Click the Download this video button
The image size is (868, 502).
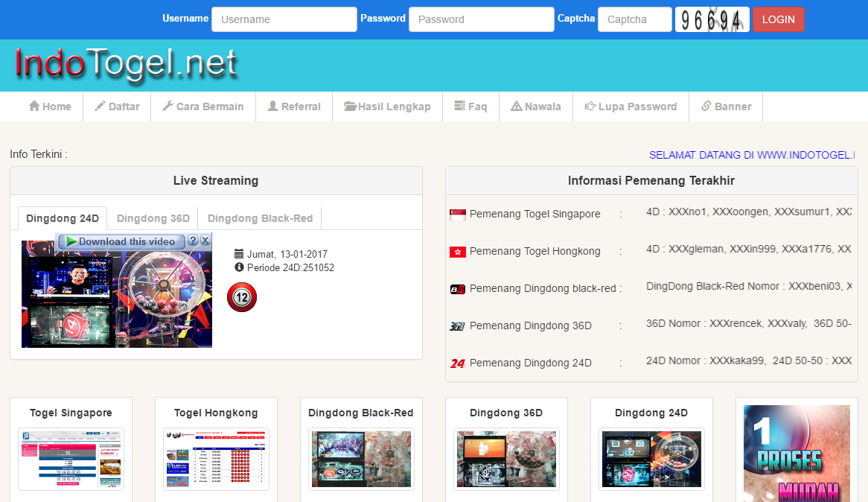point(121,241)
